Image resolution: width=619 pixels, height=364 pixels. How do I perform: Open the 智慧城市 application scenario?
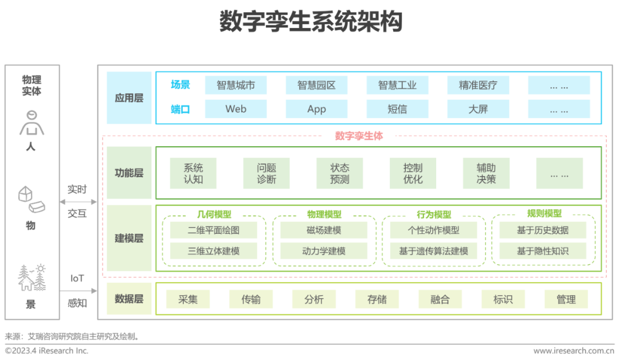(x=236, y=84)
